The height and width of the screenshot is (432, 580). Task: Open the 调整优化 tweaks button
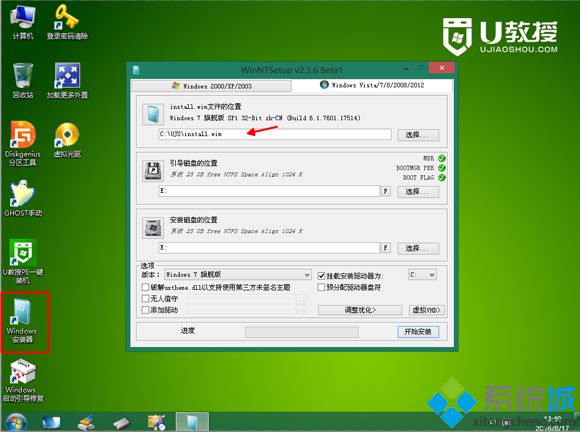pos(360,310)
